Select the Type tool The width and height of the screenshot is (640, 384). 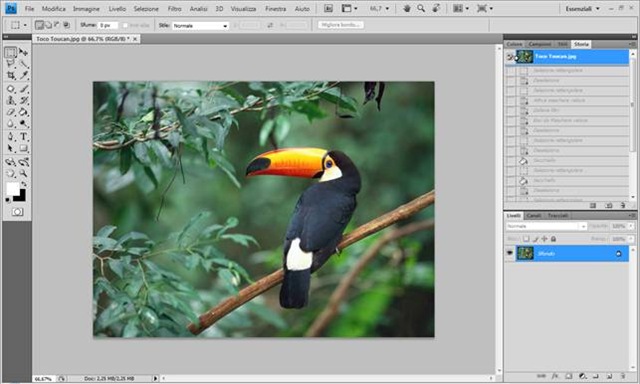(x=23, y=137)
